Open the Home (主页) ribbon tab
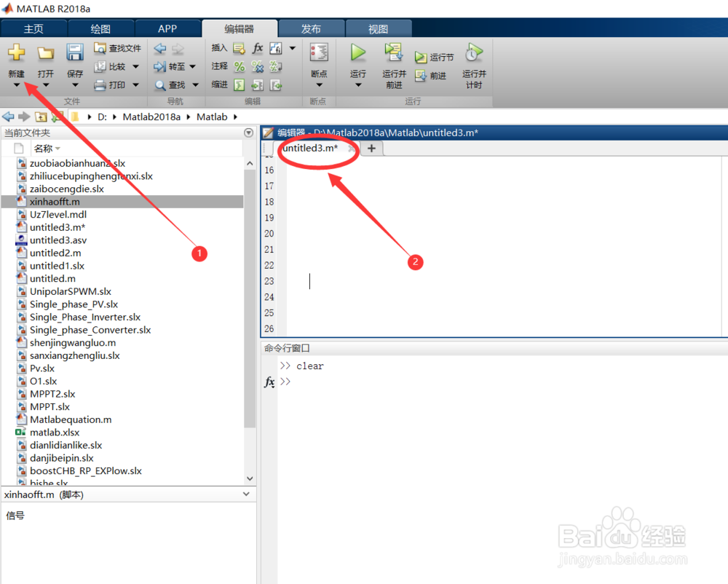Image resolution: width=728 pixels, height=584 pixels. coord(33,29)
